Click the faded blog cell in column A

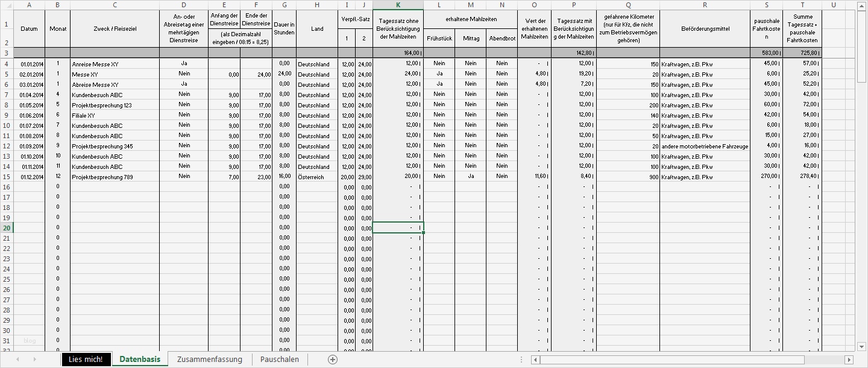coord(29,340)
